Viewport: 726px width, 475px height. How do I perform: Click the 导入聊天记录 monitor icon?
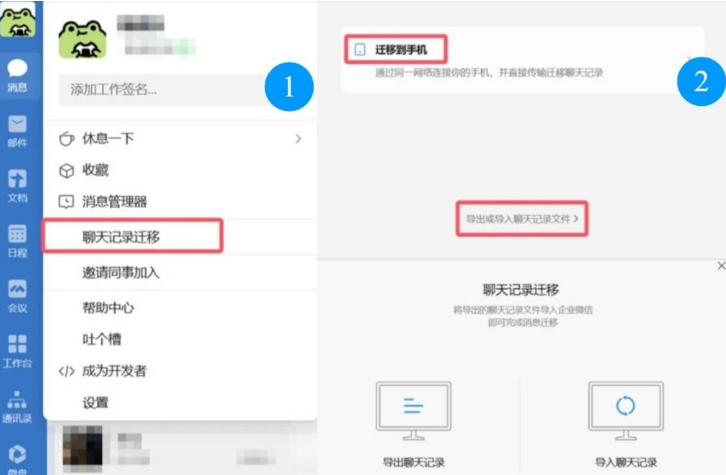[x=626, y=411]
